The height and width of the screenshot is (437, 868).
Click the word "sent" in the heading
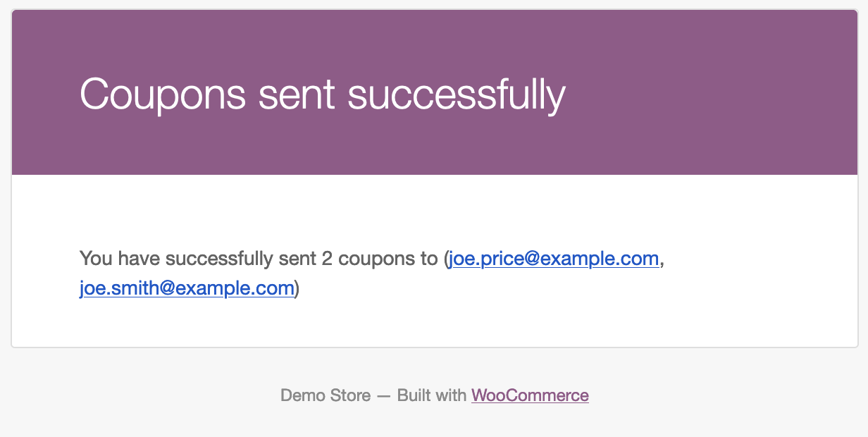pos(297,94)
